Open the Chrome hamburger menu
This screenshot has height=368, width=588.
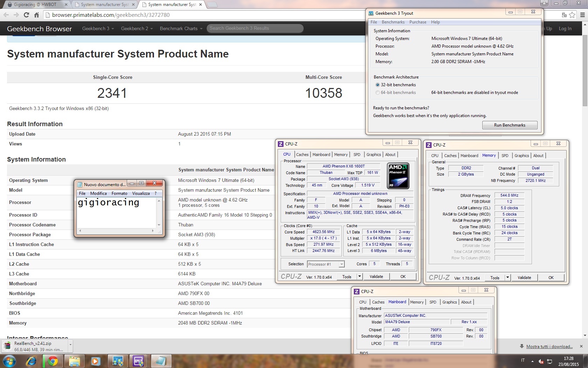582,15
